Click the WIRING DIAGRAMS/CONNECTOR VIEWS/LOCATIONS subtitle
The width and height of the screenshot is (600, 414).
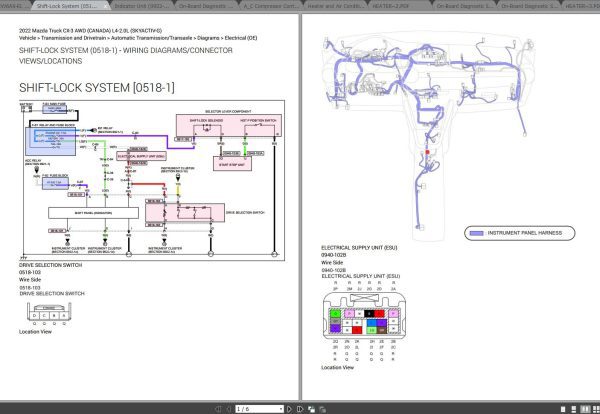point(126,55)
